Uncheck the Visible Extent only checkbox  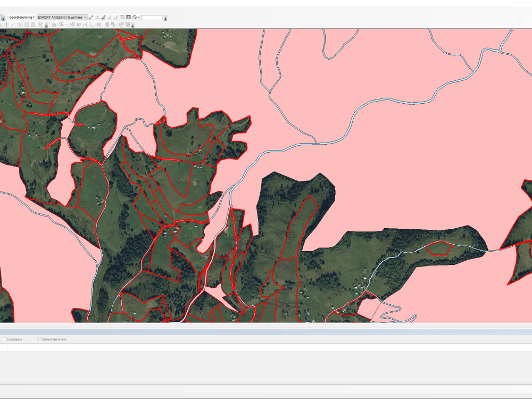tap(40, 339)
